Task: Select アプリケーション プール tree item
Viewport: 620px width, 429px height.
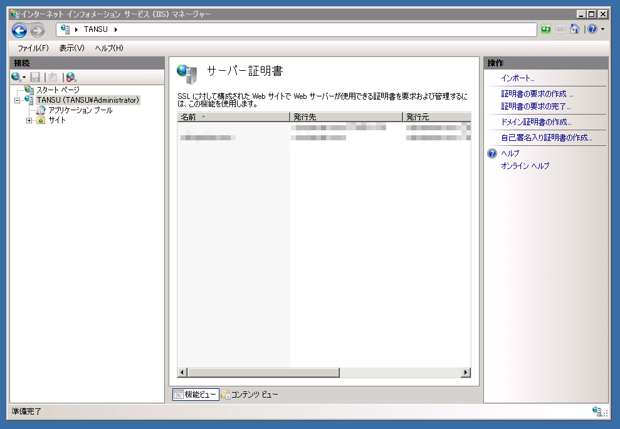Action: (x=80, y=110)
